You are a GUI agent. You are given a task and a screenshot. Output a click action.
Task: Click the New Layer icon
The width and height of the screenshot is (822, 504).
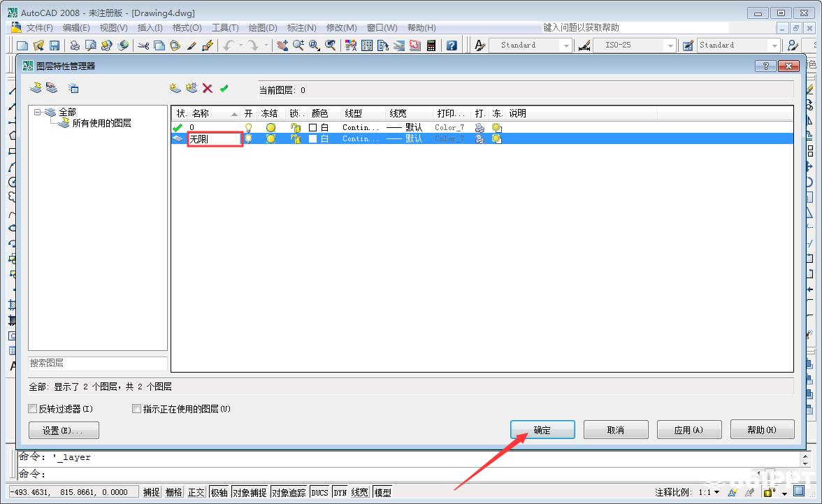click(x=175, y=88)
